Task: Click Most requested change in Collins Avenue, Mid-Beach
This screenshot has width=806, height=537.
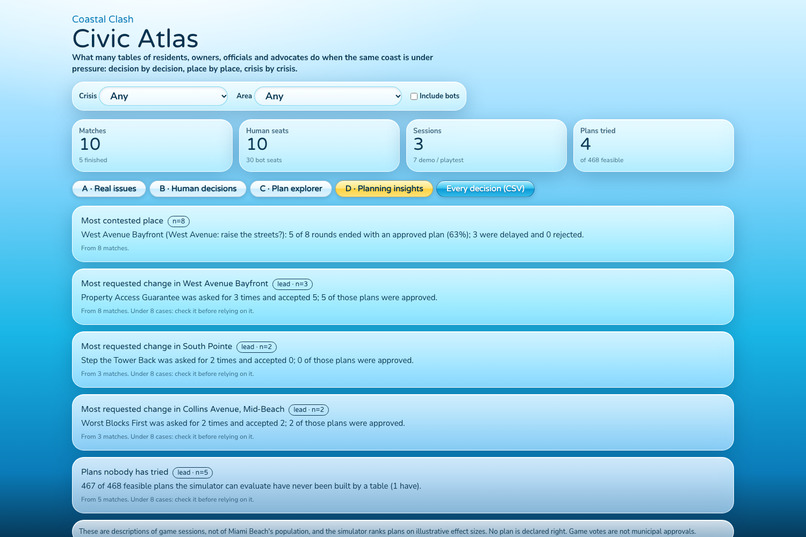Action: click(x=182, y=409)
